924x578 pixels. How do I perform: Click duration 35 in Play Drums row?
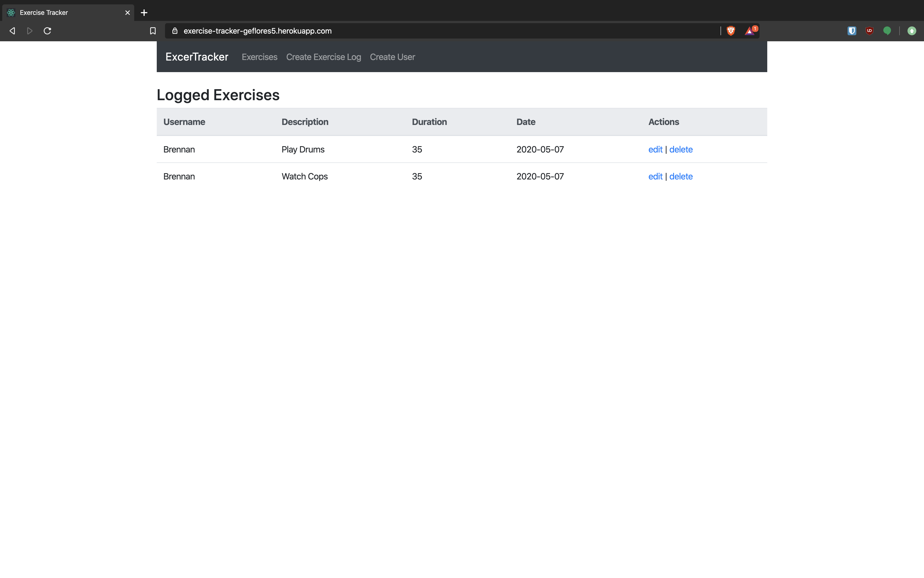(417, 149)
